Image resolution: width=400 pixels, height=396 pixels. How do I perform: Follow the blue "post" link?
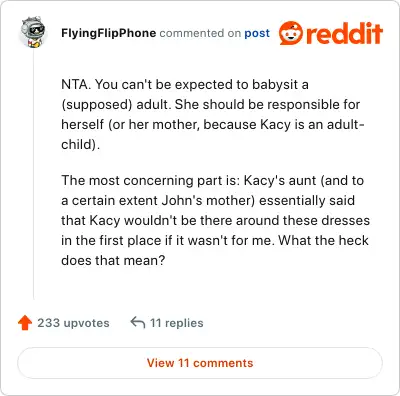pos(257,33)
